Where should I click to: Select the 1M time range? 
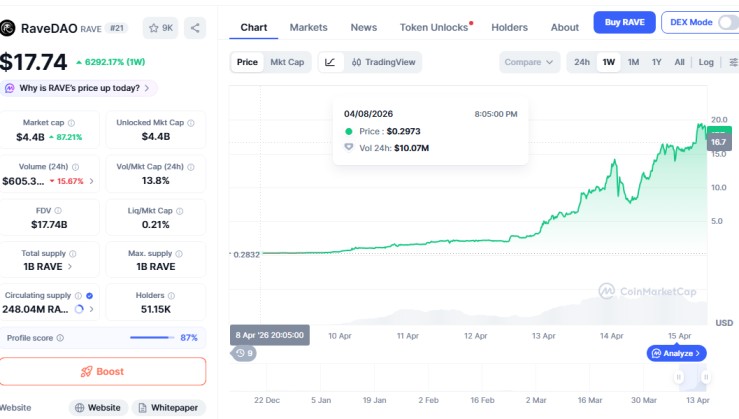[x=633, y=62]
